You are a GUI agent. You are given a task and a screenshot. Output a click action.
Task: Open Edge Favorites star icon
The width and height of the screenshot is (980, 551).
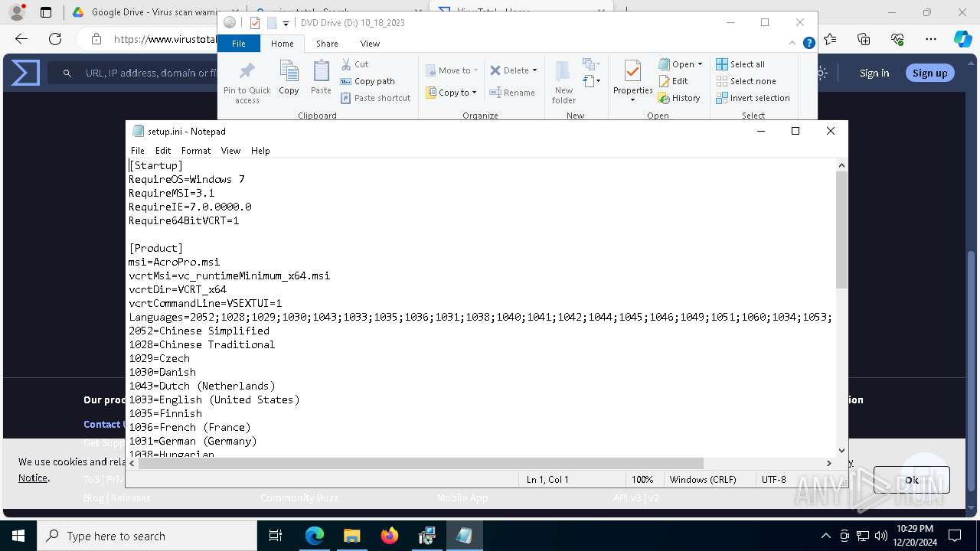coord(830,39)
